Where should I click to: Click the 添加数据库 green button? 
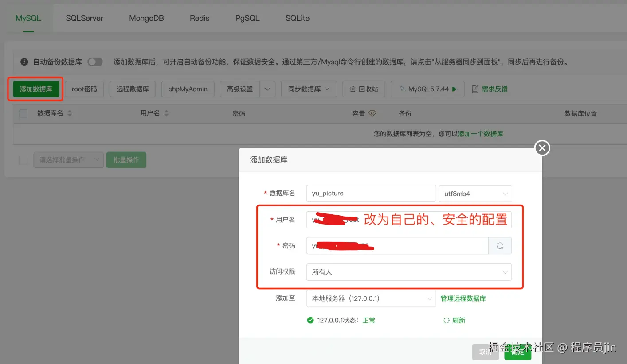(36, 89)
